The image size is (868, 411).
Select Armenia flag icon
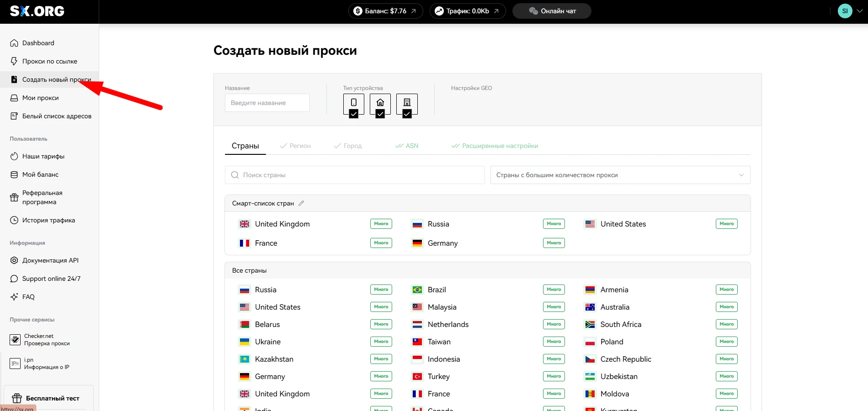[x=590, y=290]
